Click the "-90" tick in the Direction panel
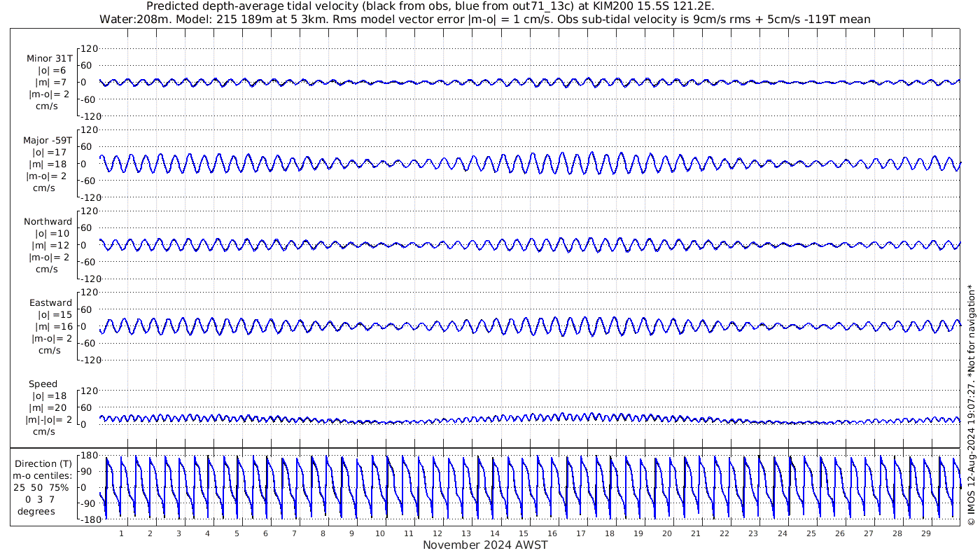The height and width of the screenshot is (560, 980). [87, 503]
